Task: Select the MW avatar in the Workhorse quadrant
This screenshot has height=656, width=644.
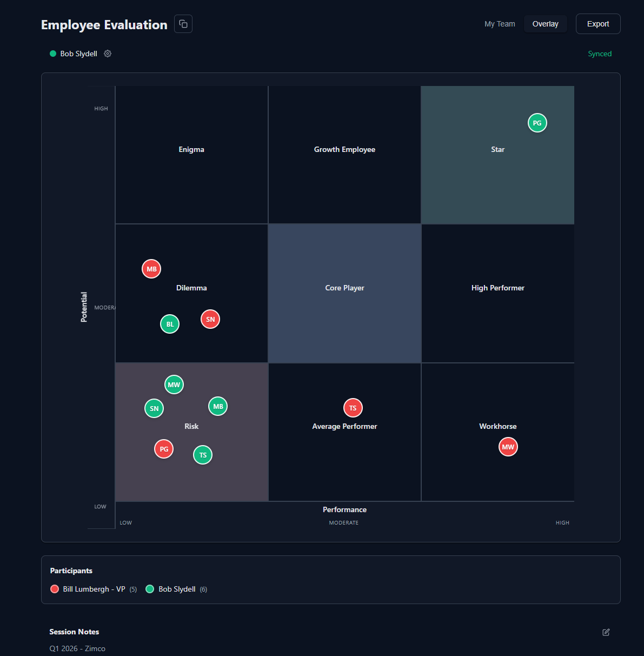Action: (x=508, y=447)
